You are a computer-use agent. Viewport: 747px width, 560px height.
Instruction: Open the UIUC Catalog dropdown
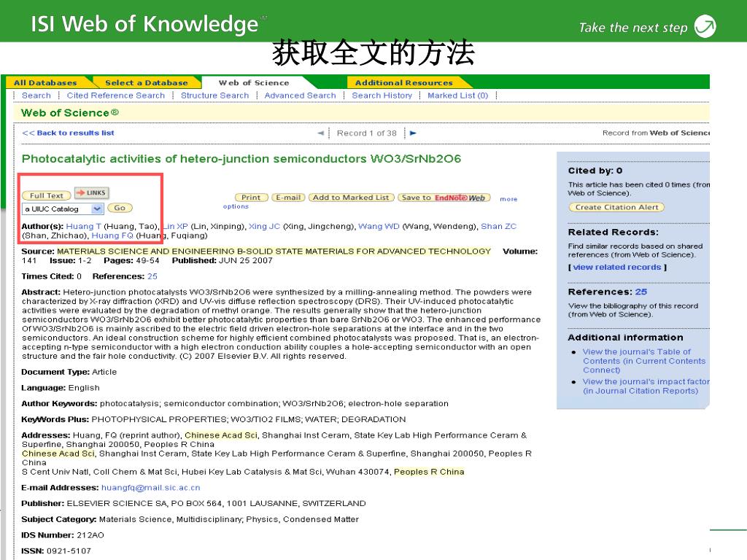point(97,209)
